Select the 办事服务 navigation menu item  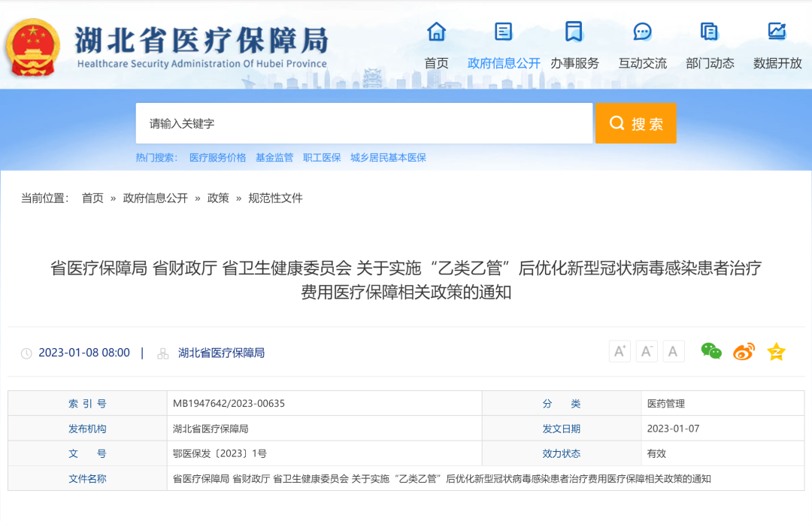pyautogui.click(x=574, y=64)
